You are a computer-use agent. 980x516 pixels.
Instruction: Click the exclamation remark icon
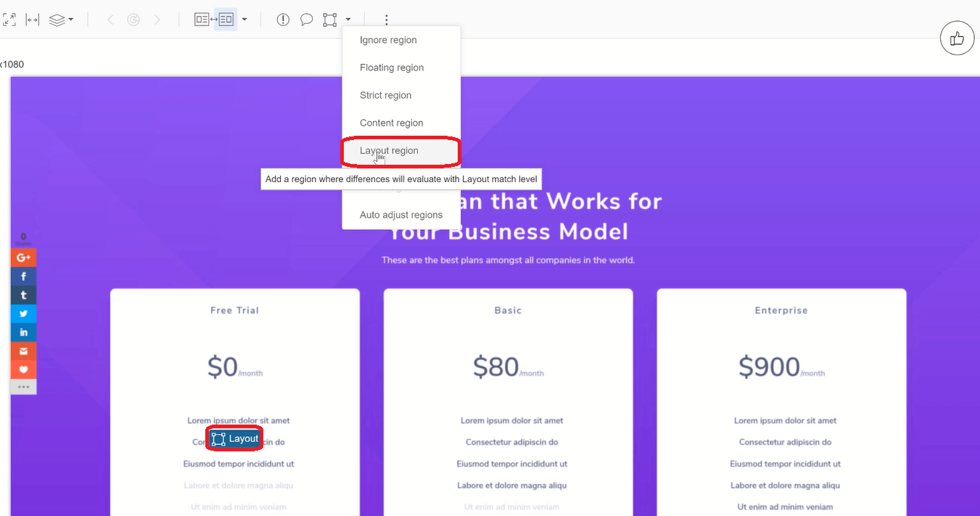(283, 20)
